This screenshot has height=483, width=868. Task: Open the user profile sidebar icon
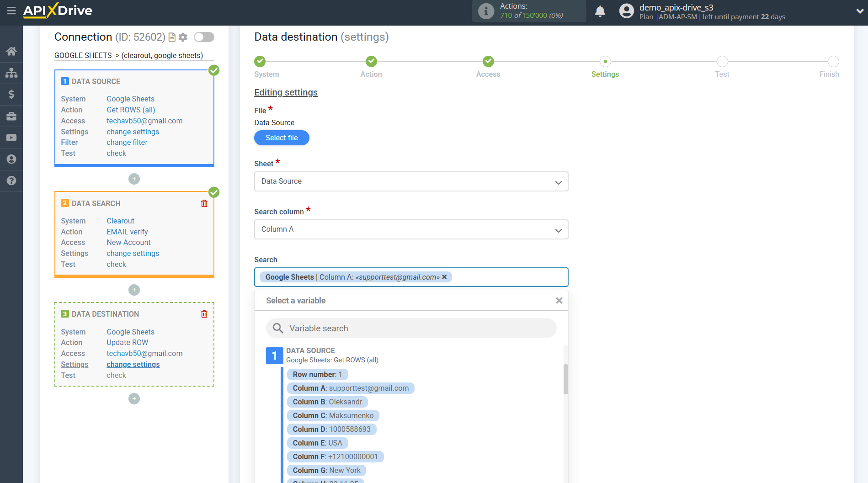pyautogui.click(x=11, y=159)
